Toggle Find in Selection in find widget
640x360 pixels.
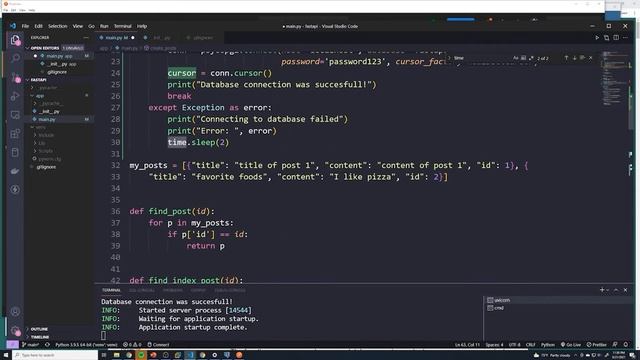click(x=582, y=58)
